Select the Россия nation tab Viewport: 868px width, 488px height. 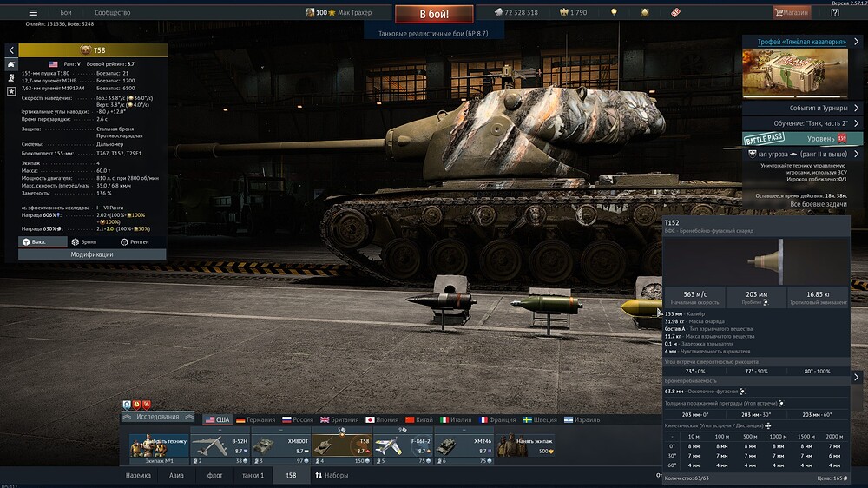297,420
